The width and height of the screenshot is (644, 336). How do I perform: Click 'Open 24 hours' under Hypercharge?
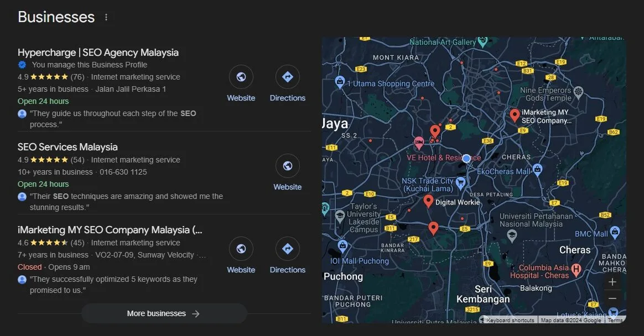43,101
